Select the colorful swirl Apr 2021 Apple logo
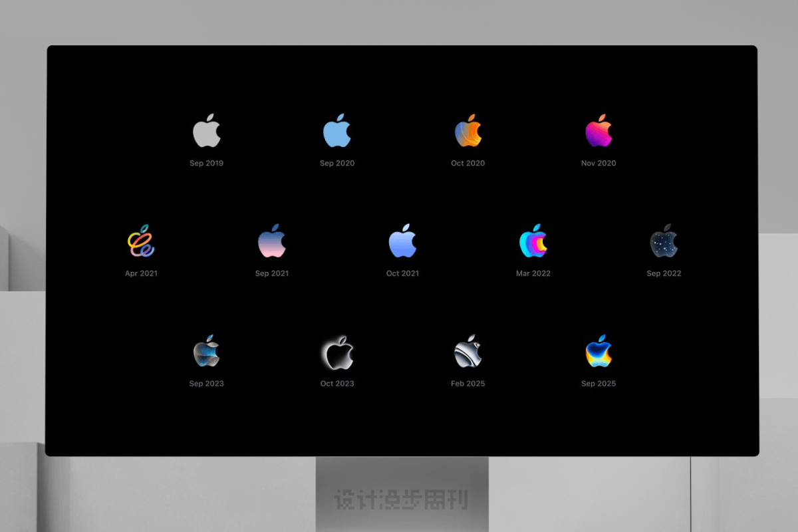 coord(141,242)
